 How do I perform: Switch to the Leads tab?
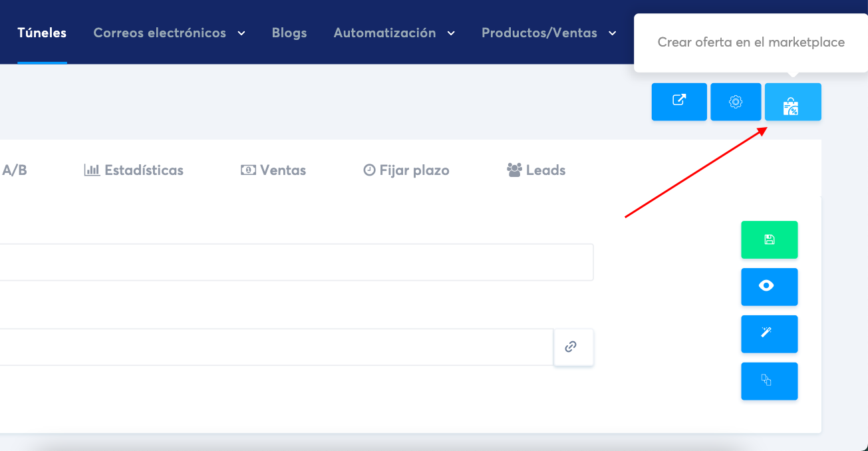tap(535, 170)
